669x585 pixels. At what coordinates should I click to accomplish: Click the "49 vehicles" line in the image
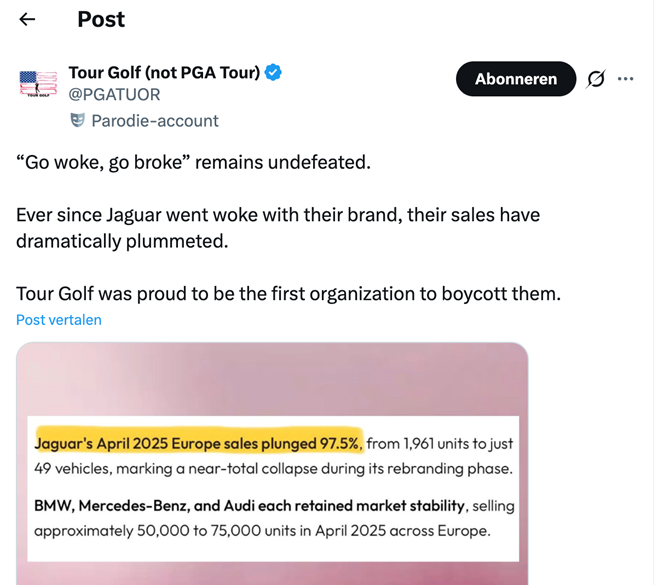tap(272, 468)
